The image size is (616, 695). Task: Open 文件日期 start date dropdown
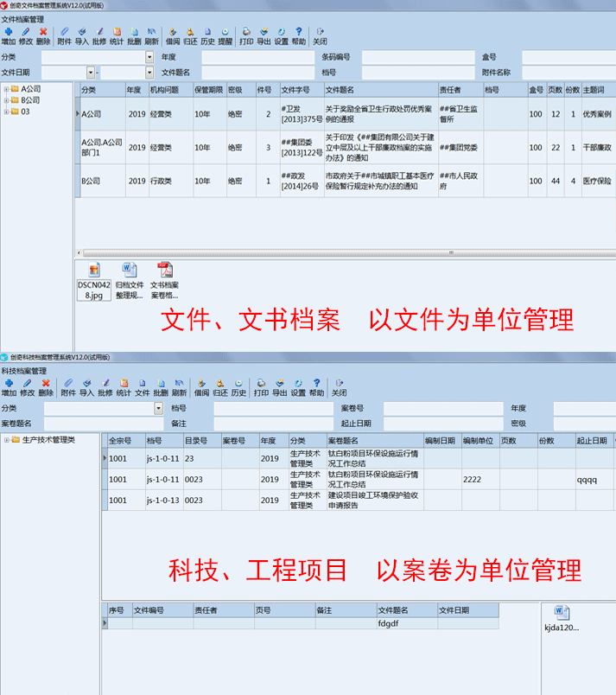click(x=91, y=73)
